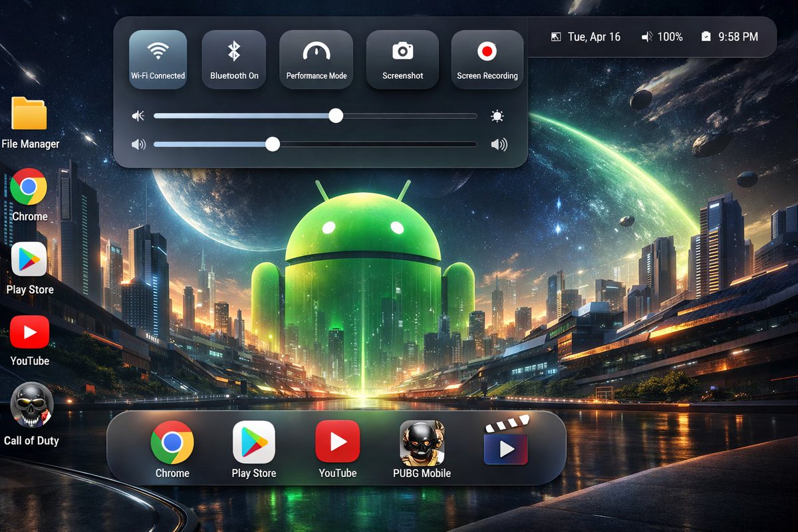Open the YouTube desktop shortcut

point(29,340)
